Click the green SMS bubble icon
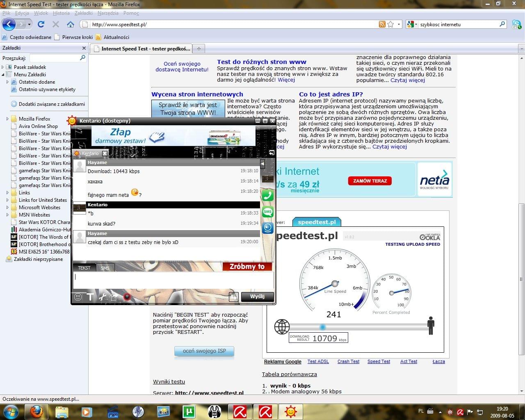525x420 pixels. (x=268, y=212)
